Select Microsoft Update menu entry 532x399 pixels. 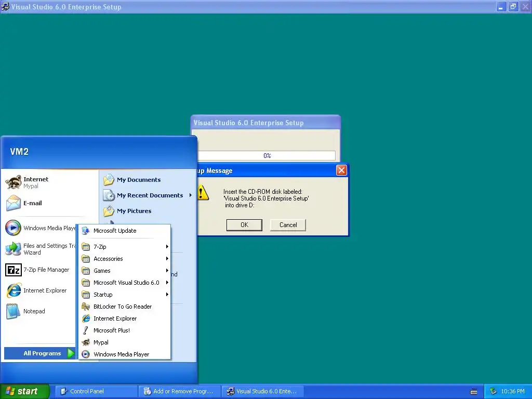[125, 231]
